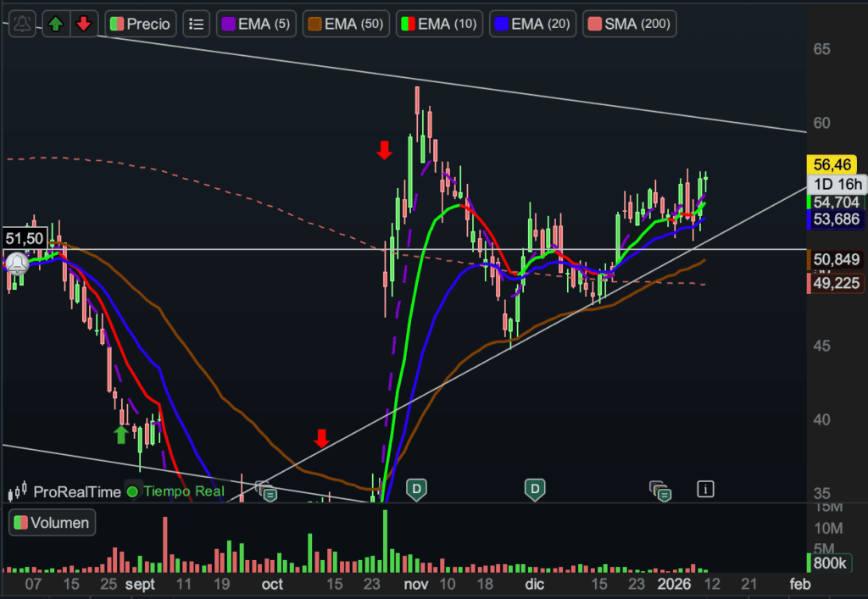Click the green up arrow button
This screenshot has width=868, height=599.
pyautogui.click(x=56, y=24)
